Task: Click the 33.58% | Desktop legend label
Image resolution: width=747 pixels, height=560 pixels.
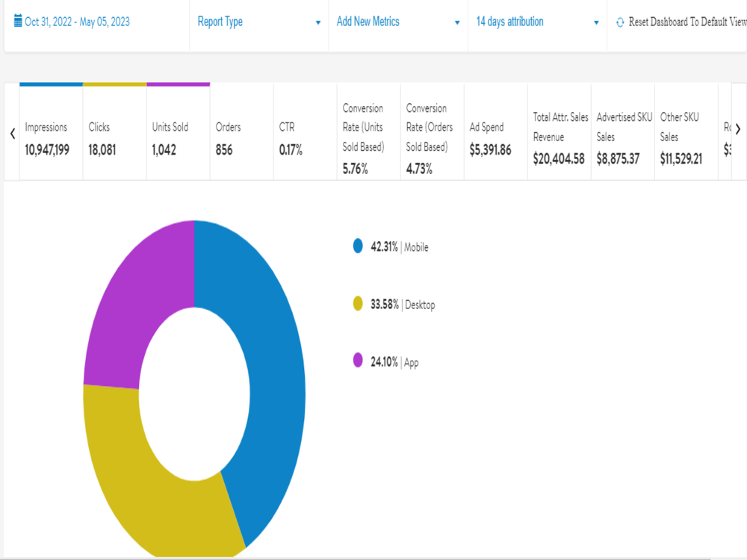Action: coord(403,305)
